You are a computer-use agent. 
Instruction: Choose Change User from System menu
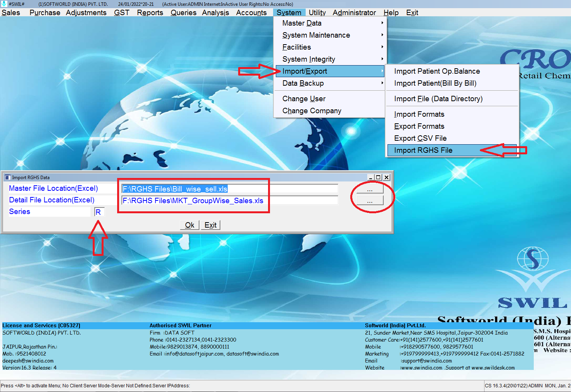click(330, 99)
